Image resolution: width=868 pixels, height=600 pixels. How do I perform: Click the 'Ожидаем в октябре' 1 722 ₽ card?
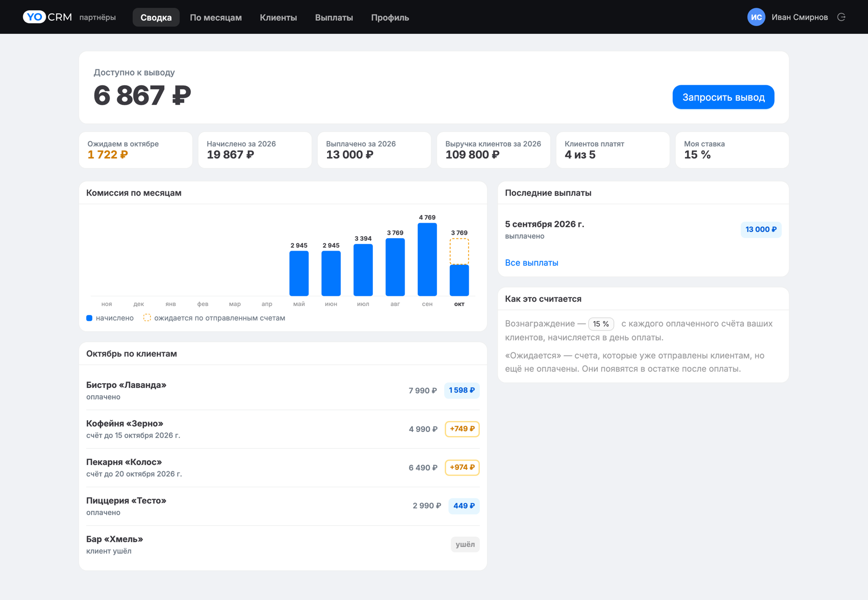[136, 150]
